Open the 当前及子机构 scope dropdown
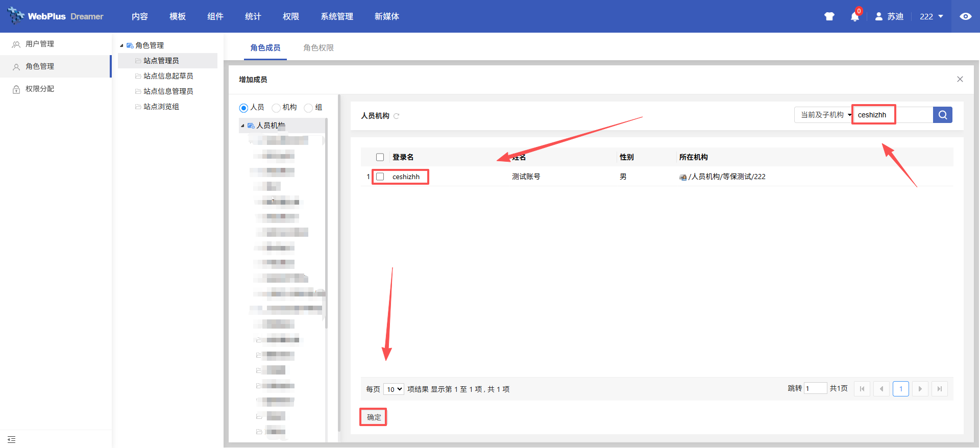Screen dimensions: 980x448 (x=823, y=115)
